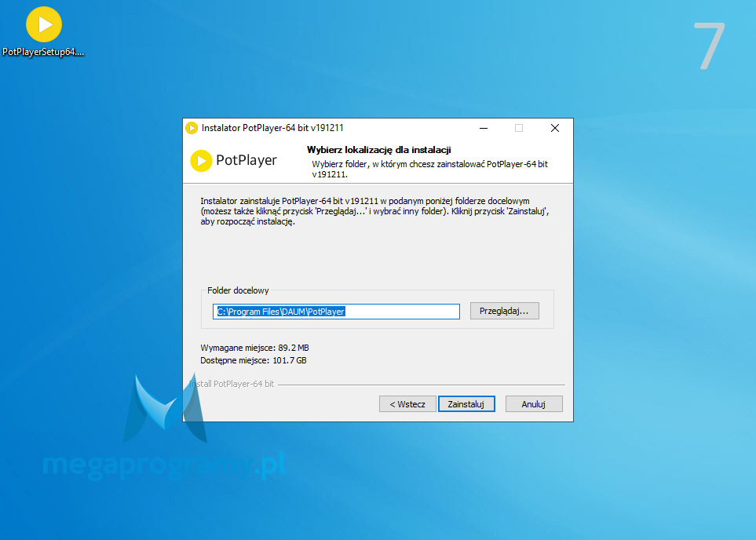The height and width of the screenshot is (540, 756).
Task: Click the 'Dostępne miejsce: 101.7 GB' text
Action: tap(253, 360)
